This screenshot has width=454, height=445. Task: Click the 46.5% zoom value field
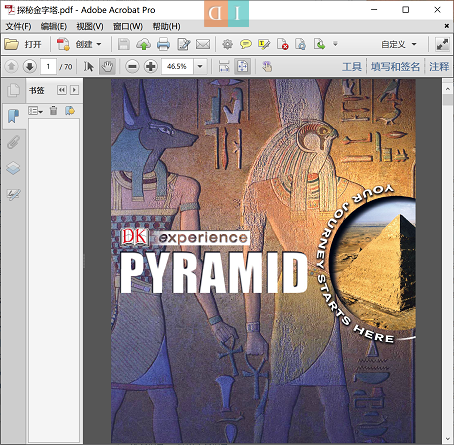click(x=177, y=66)
